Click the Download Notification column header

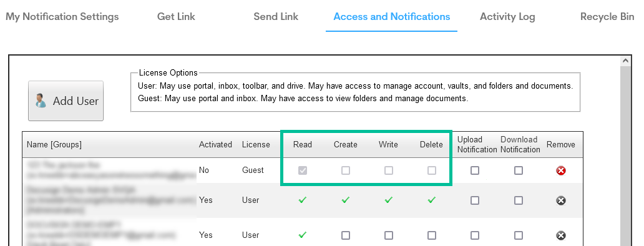520,145
